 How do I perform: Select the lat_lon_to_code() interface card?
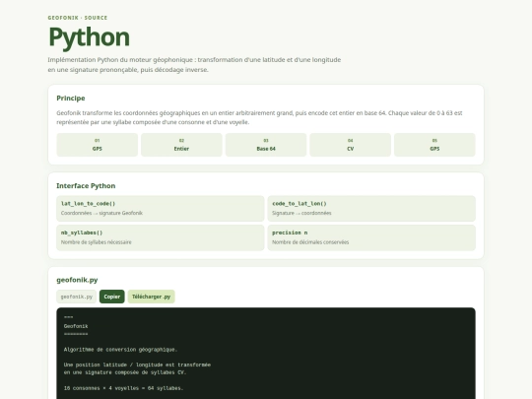click(x=161, y=208)
